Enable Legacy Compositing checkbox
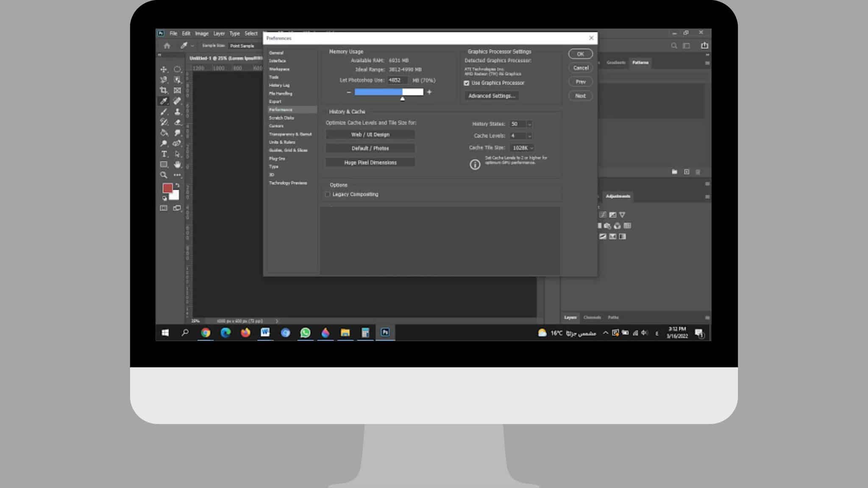Screen dimensions: 868x488 (x=328, y=194)
